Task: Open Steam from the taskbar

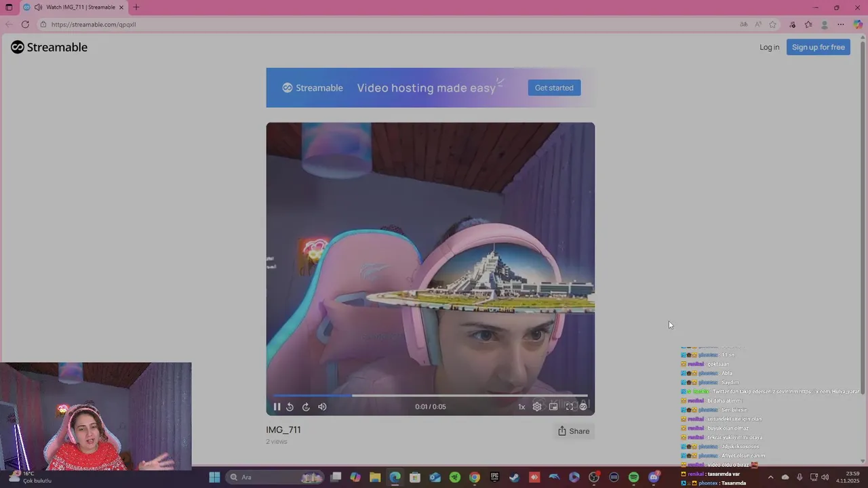Action: [x=514, y=477]
